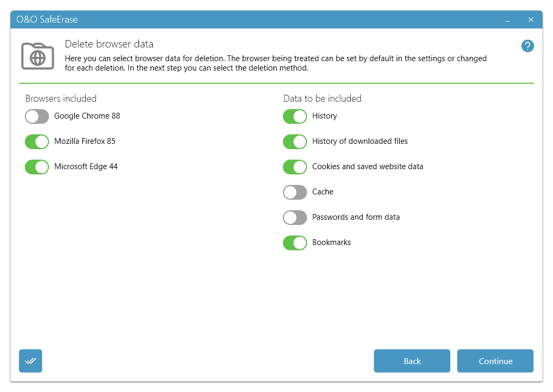Enable the Google Chrome 88 switch
Viewport: 553px width, 392px height.
click(x=37, y=116)
